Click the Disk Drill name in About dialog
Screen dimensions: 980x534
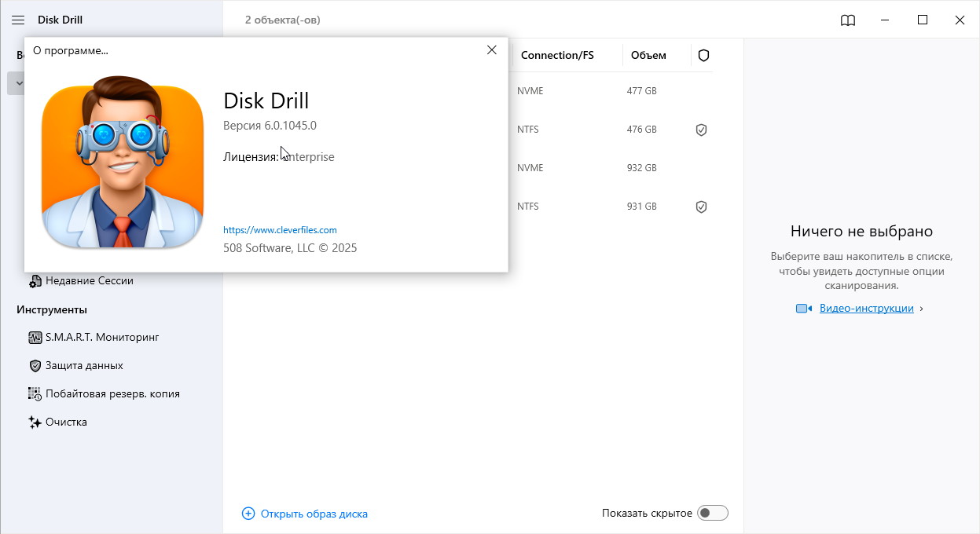[266, 101]
